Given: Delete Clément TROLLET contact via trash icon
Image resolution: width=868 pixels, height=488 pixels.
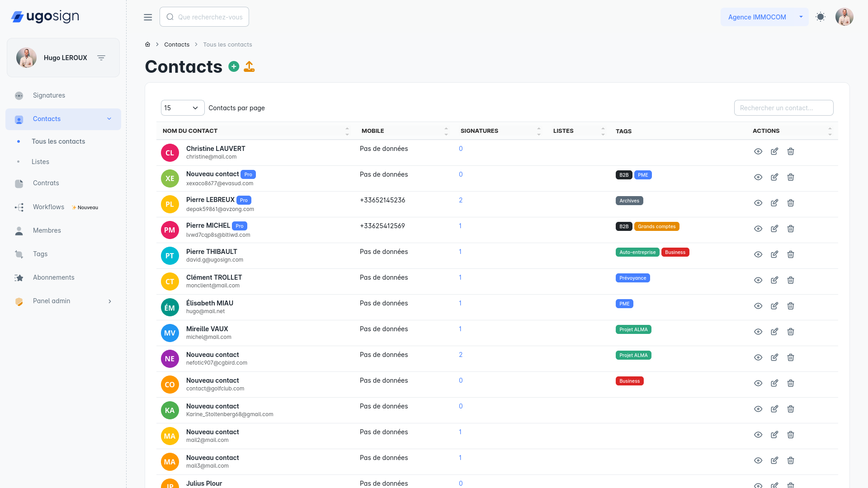Looking at the screenshot, I should [x=791, y=280].
